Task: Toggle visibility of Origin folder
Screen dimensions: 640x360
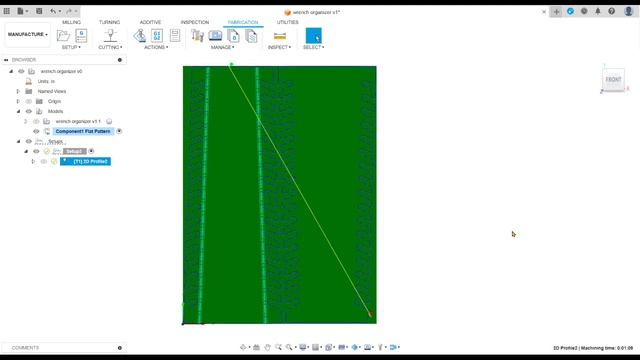Action: pyautogui.click(x=29, y=101)
